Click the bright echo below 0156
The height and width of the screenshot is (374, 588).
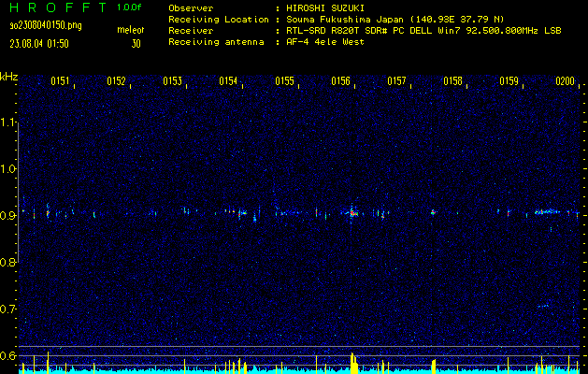click(x=351, y=213)
